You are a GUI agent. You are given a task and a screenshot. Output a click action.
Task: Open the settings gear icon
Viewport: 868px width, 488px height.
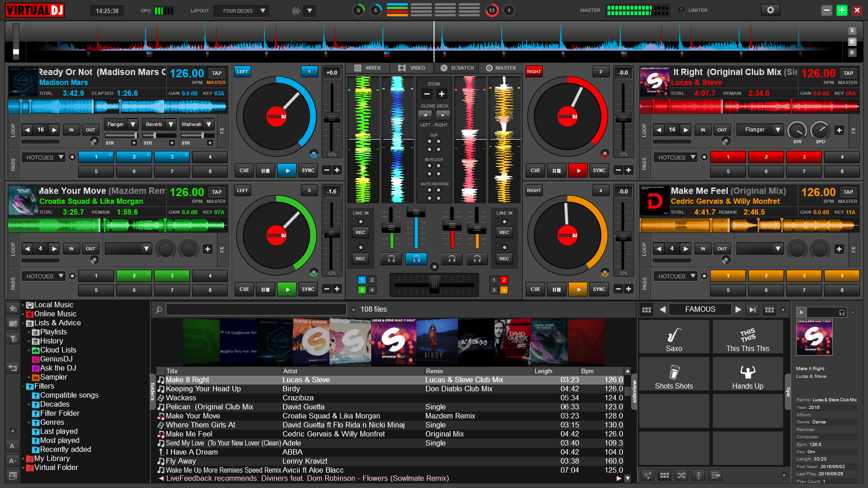[770, 10]
